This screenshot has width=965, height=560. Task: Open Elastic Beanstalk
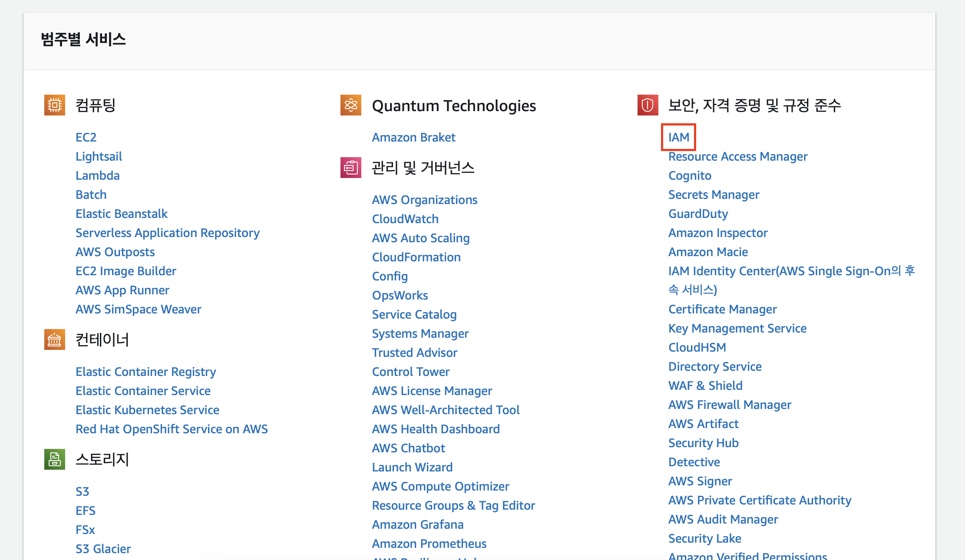pos(122,214)
